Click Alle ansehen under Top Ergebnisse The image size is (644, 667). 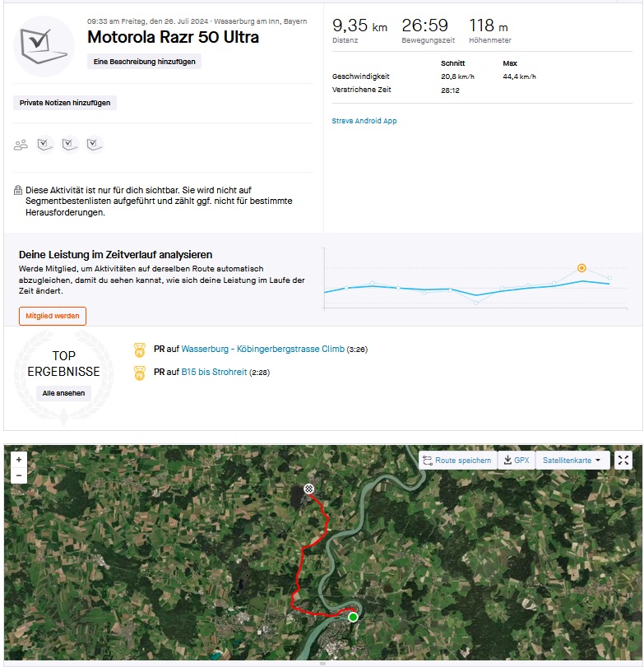(64, 393)
